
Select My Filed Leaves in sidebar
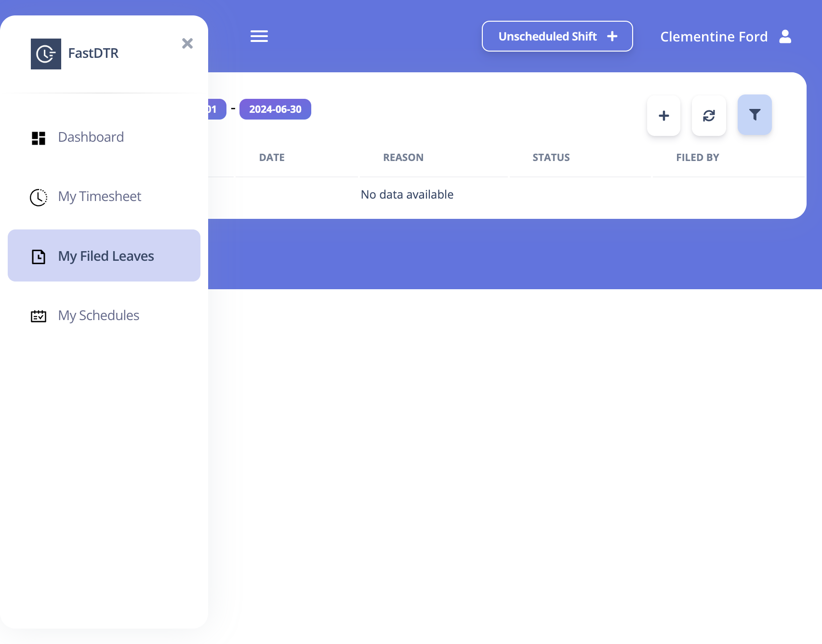coord(104,255)
